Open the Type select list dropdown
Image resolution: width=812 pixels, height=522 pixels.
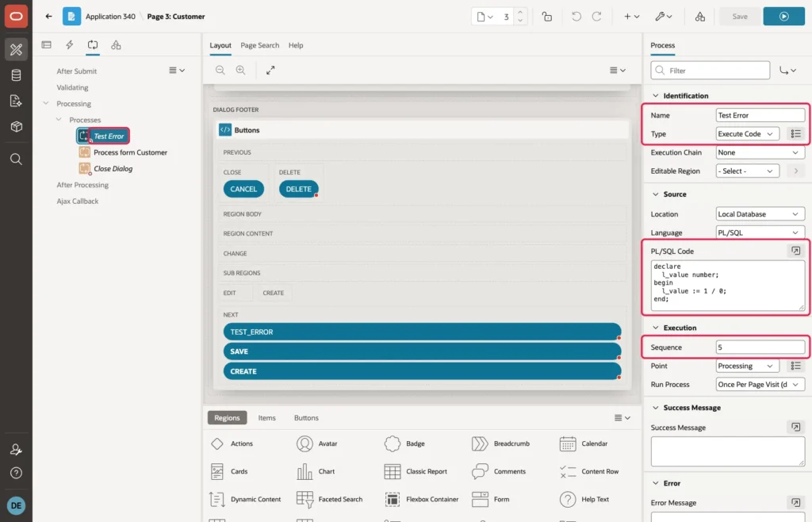tap(747, 133)
